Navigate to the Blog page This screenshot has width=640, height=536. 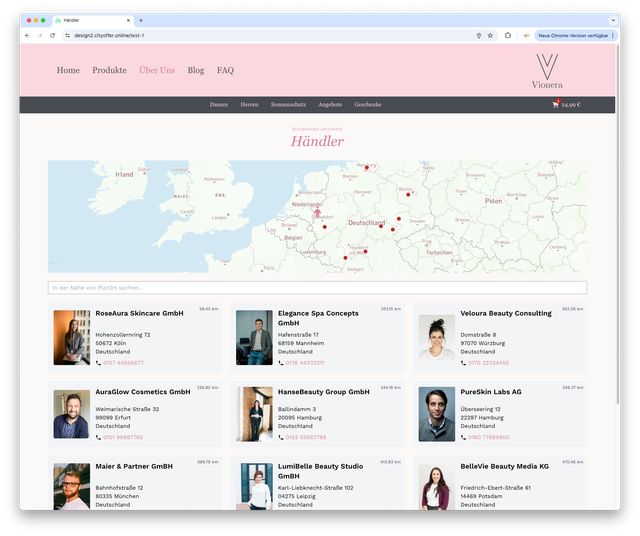(196, 71)
